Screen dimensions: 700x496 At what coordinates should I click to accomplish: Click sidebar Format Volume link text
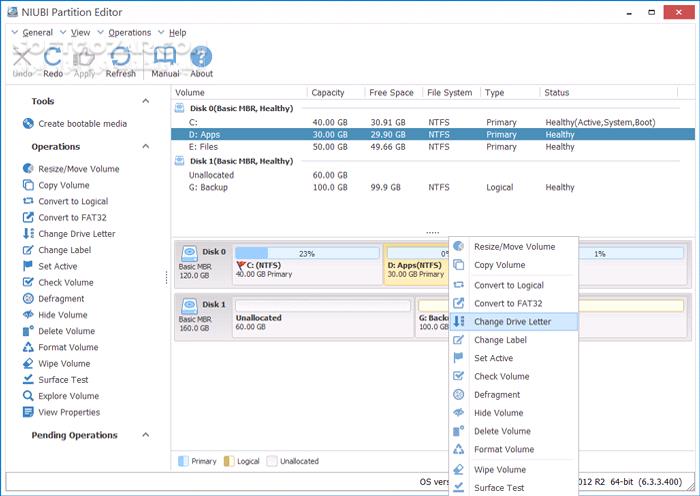tap(68, 347)
